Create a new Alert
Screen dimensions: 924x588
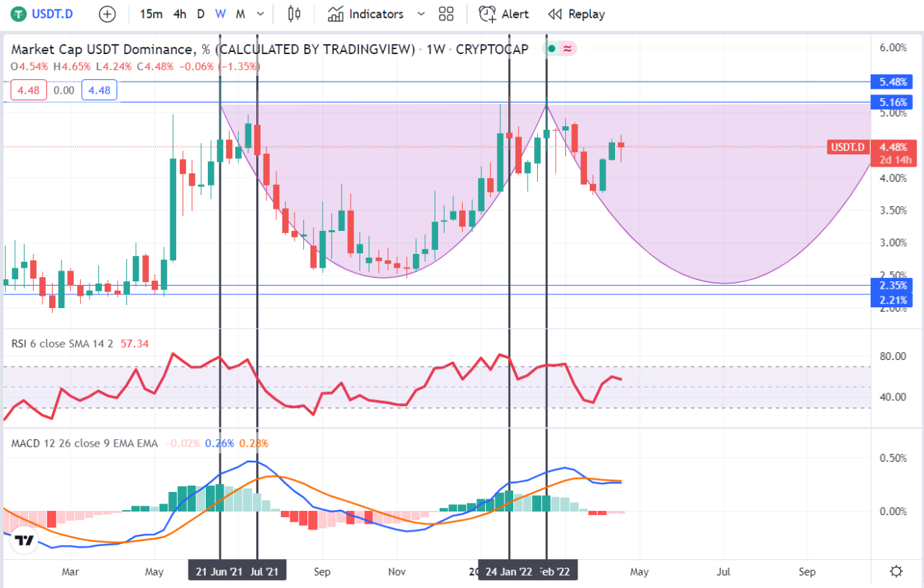[504, 14]
